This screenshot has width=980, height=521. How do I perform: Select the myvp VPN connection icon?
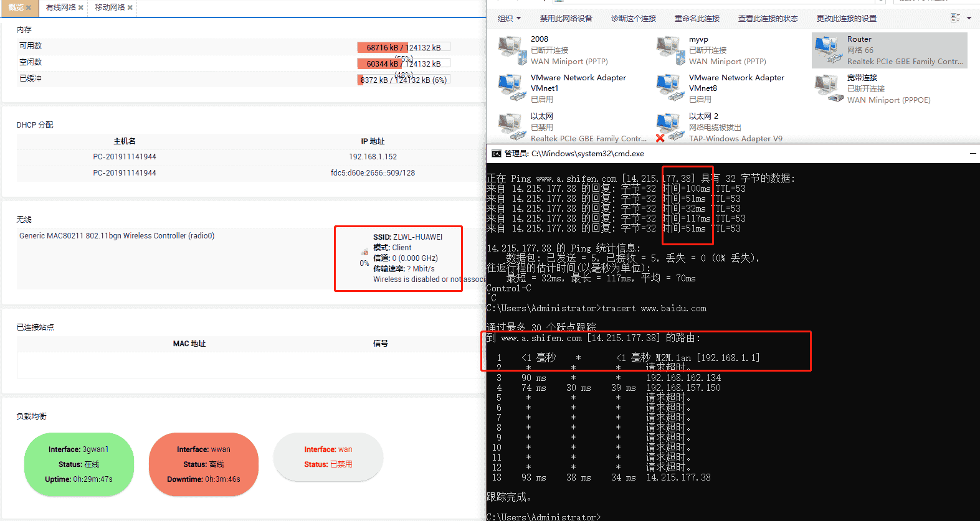(670, 50)
